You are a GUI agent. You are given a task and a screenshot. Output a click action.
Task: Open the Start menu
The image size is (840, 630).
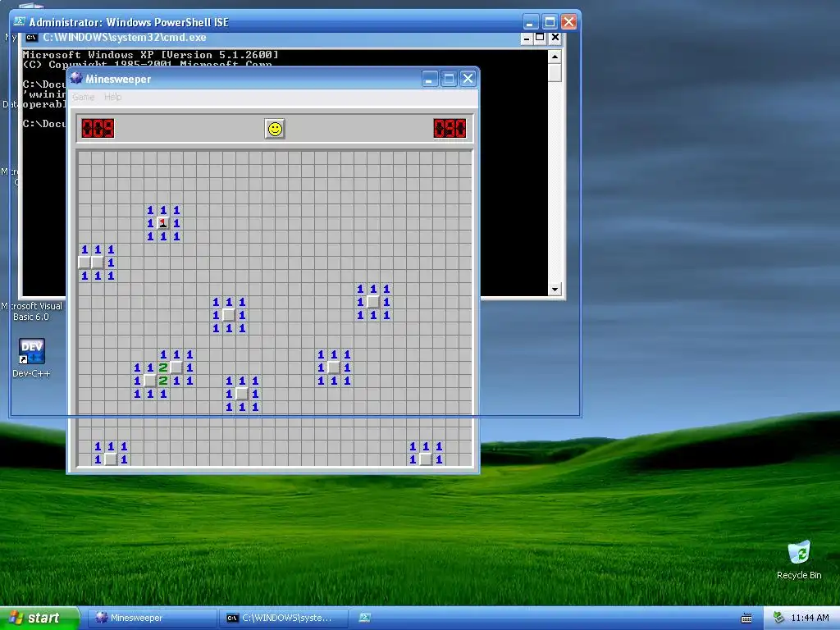[39, 618]
